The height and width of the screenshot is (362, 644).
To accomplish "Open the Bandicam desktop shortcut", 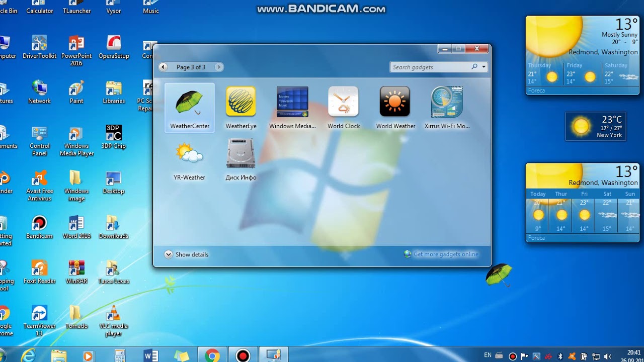I will 40,227.
